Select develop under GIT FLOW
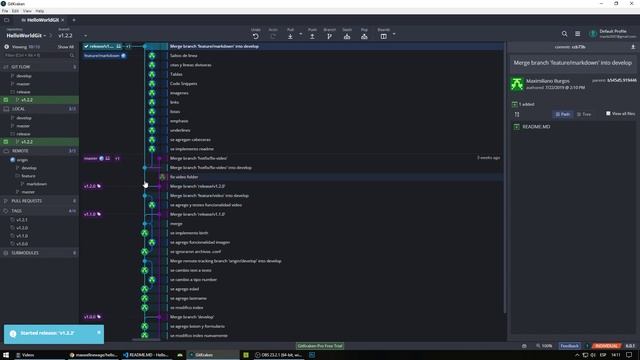 [x=24, y=76]
